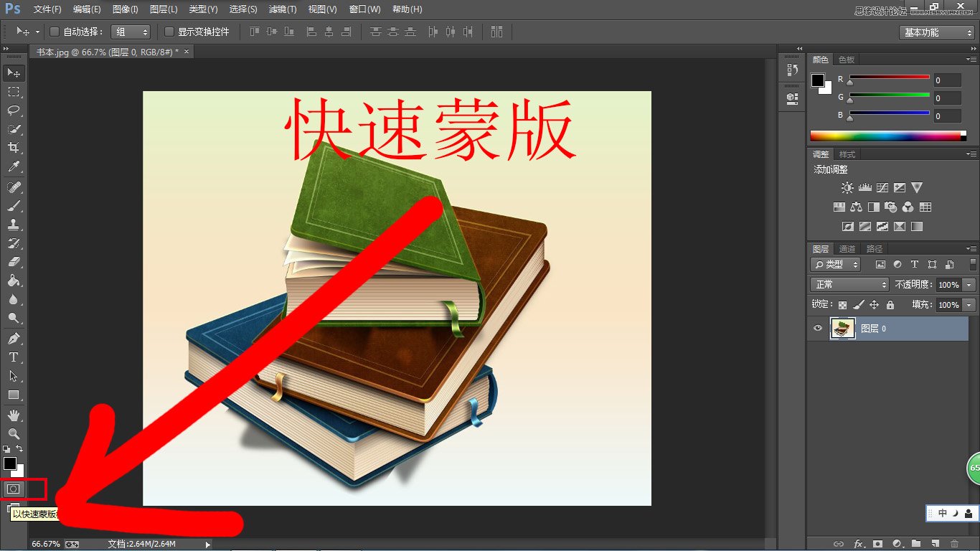Viewport: 980px width, 551px height.
Task: Hide 图层 0 with eye icon
Action: pyautogui.click(x=818, y=329)
